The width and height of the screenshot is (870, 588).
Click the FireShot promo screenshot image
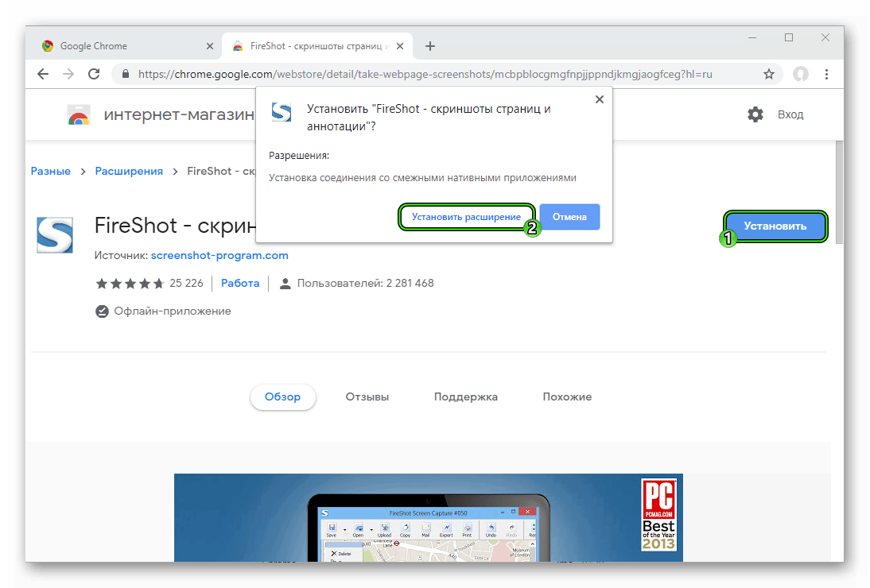(429, 517)
